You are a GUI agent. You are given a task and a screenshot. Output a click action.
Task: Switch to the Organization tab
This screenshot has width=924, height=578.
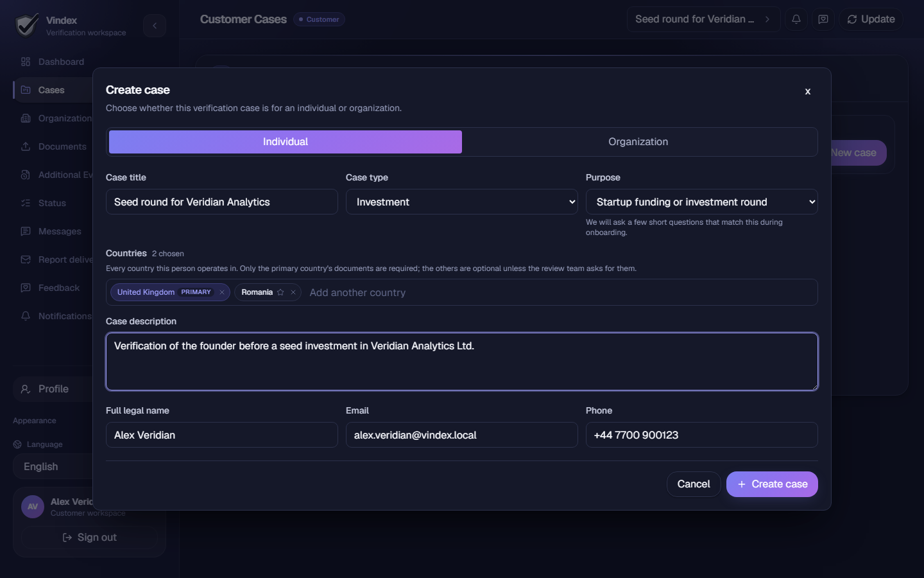(x=638, y=142)
